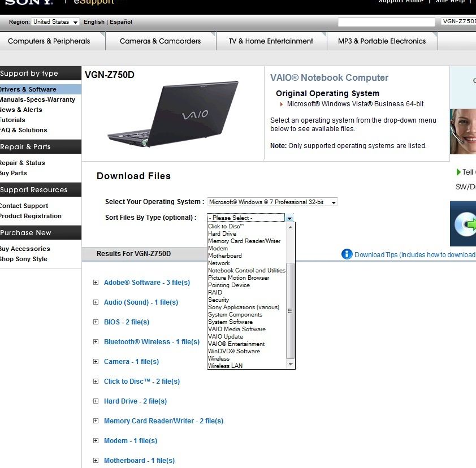
Task: Open Product Registration sidebar link
Action: tap(31, 216)
